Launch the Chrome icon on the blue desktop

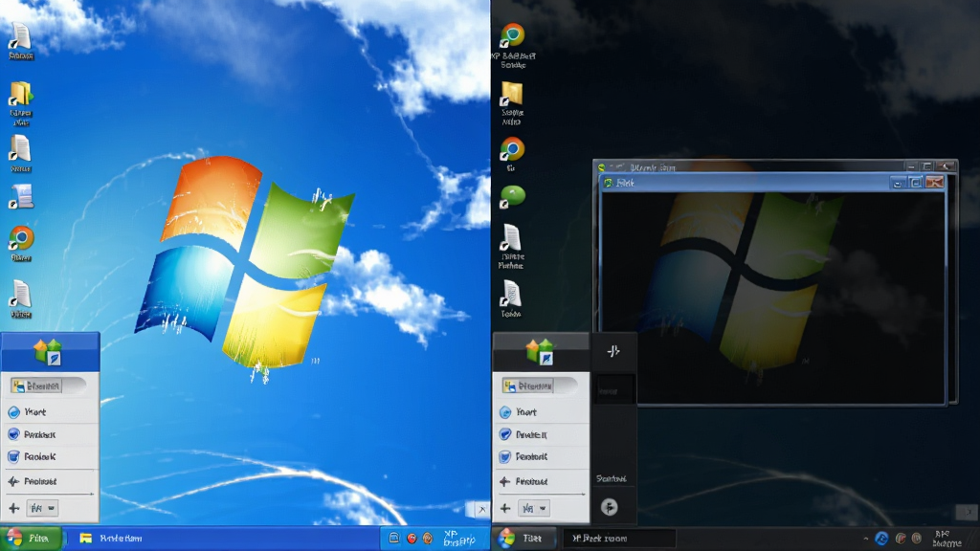coord(21,239)
